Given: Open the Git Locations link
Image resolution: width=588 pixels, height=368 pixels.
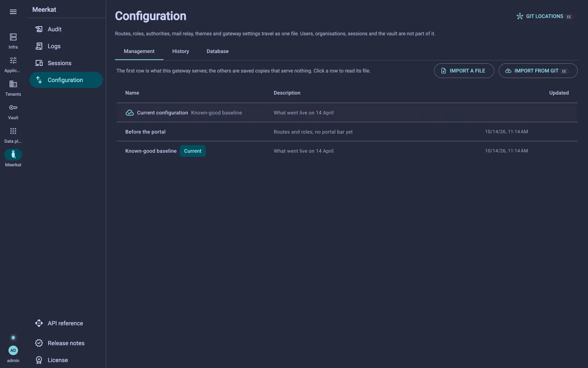Looking at the screenshot, I should tap(545, 16).
